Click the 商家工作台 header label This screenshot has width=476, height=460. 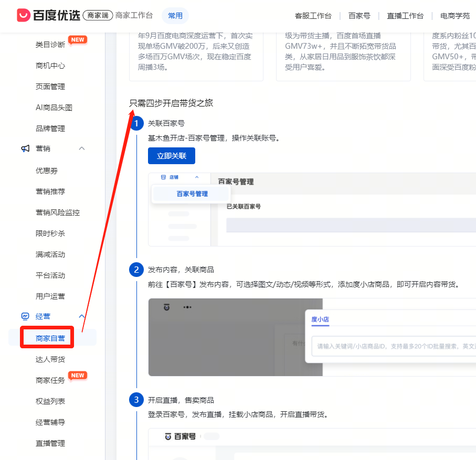point(134,15)
